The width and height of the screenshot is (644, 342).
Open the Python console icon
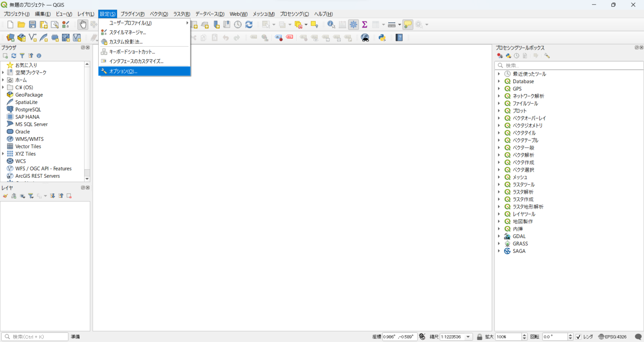(382, 38)
